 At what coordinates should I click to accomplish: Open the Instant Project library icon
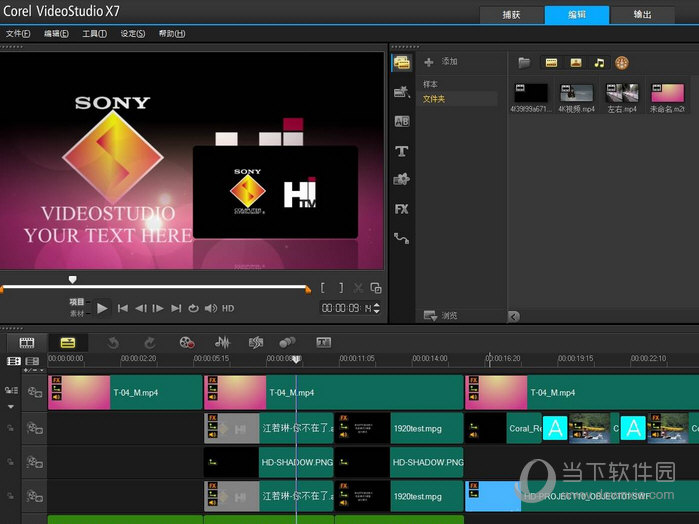402,92
